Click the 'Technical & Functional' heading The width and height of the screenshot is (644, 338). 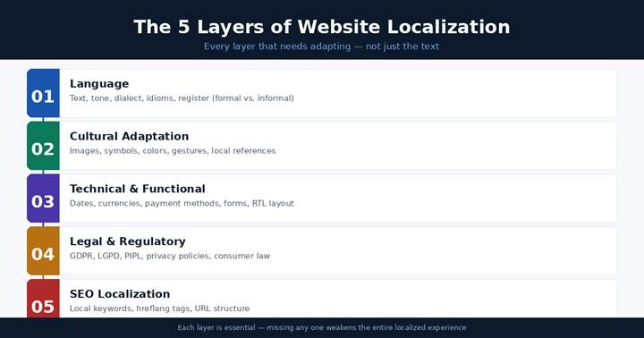click(x=137, y=189)
